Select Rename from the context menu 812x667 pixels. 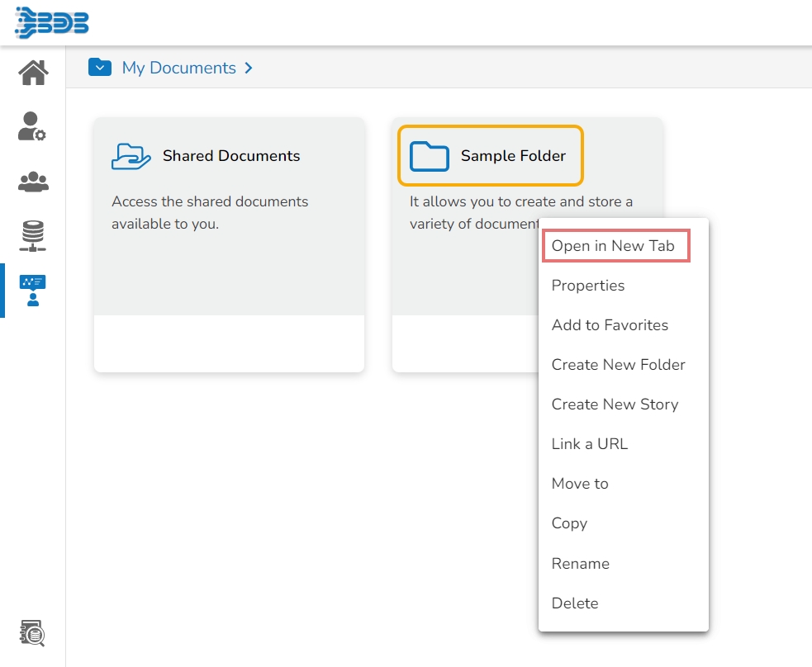click(x=581, y=564)
